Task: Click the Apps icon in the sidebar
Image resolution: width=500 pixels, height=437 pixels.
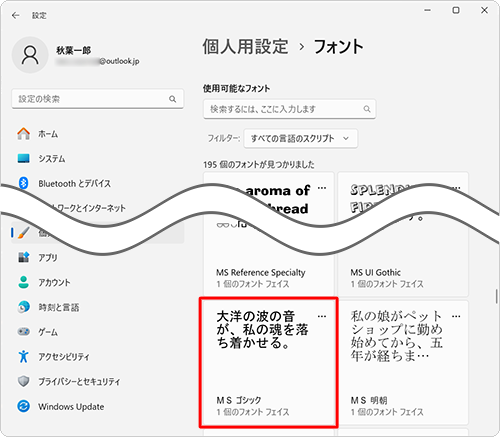Action: (23, 257)
